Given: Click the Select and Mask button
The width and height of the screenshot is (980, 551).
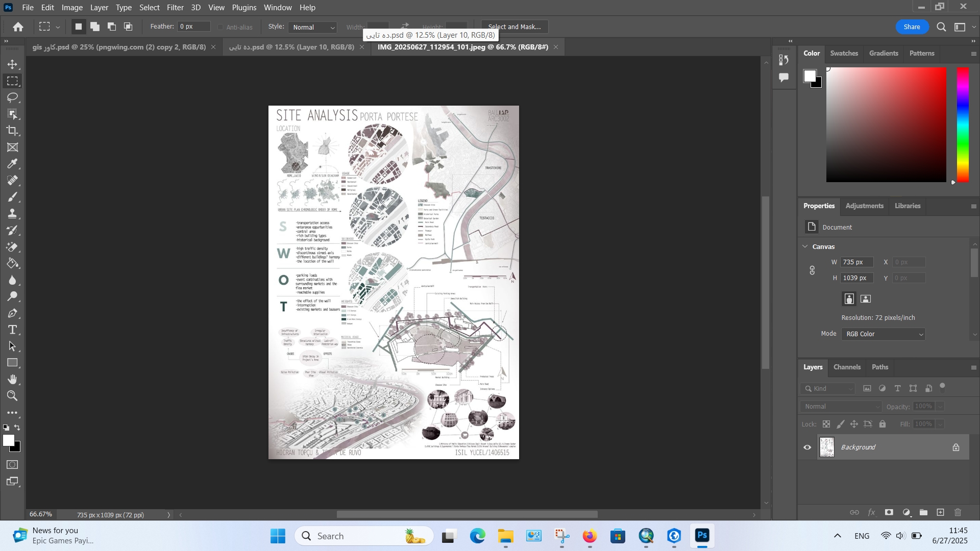Looking at the screenshot, I should click(514, 27).
